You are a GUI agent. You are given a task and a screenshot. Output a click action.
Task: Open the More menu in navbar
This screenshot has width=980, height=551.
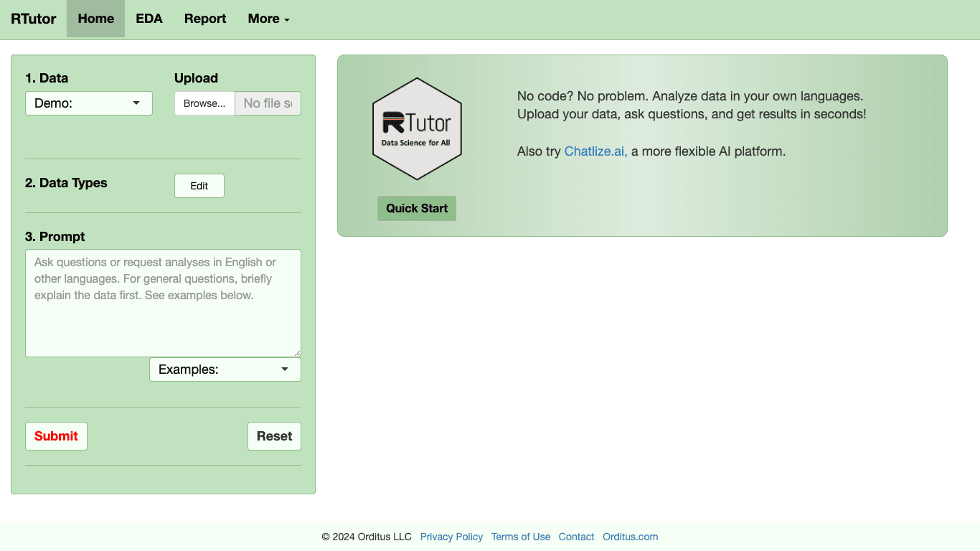[x=269, y=19]
